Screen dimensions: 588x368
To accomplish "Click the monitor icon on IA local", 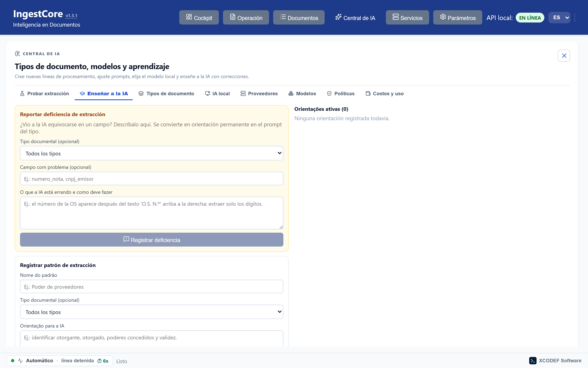I will tap(207, 93).
